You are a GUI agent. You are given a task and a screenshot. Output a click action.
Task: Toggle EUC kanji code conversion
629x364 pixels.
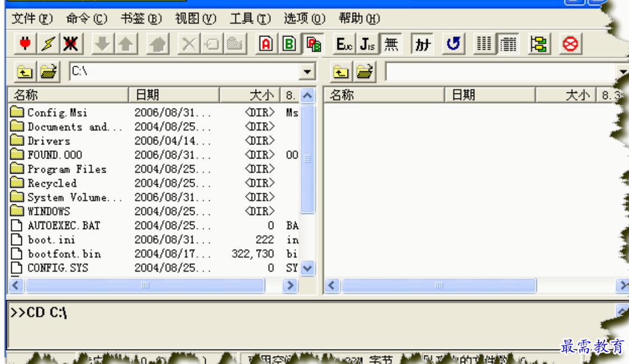(344, 44)
